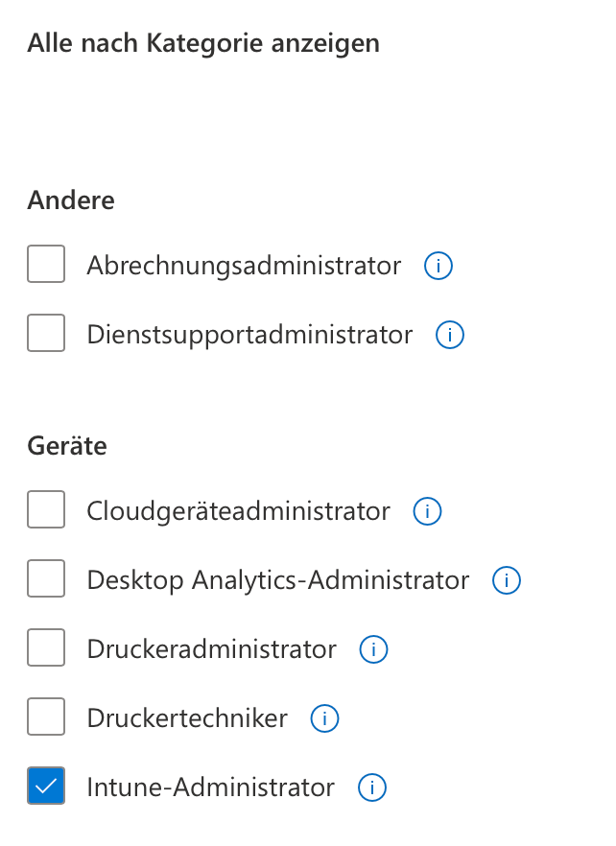616x846 pixels.
Task: Enable the Dienstsupportadministrator role checkbox
Action: click(x=46, y=333)
